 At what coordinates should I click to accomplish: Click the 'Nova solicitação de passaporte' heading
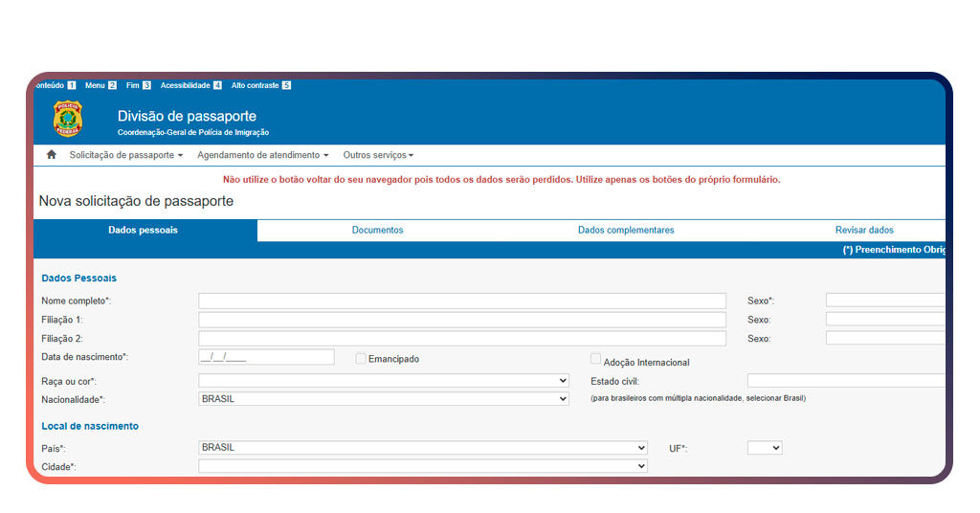pos(136,201)
